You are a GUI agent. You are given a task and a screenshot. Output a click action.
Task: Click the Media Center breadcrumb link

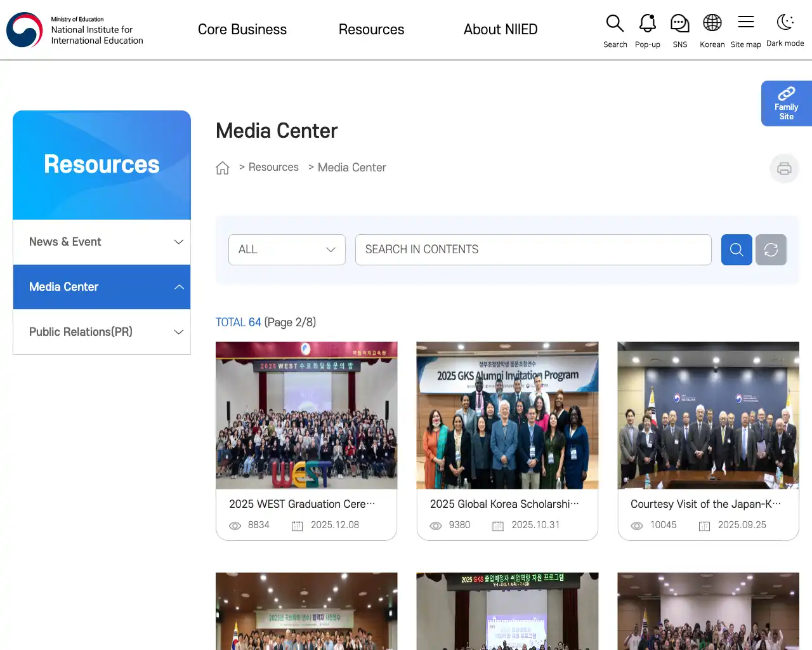(351, 168)
